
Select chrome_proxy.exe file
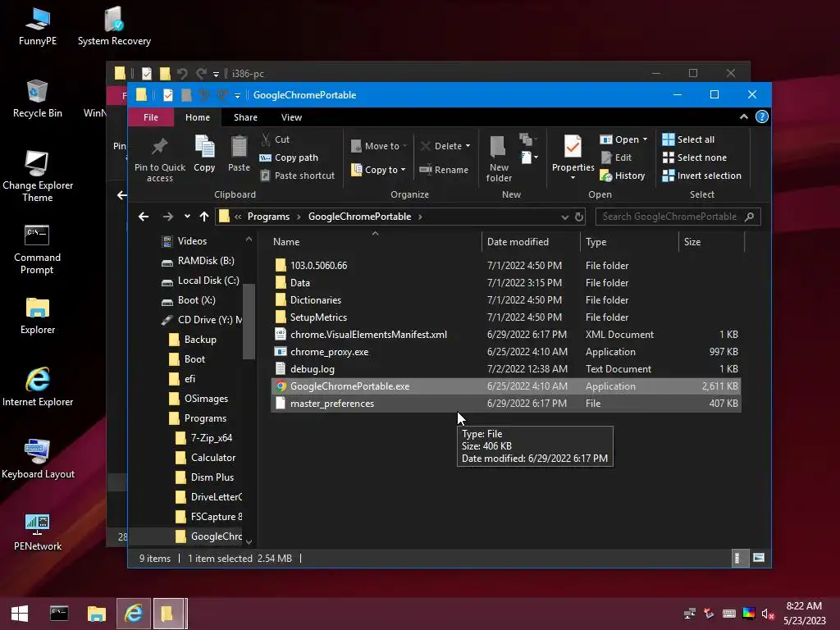(506, 352)
